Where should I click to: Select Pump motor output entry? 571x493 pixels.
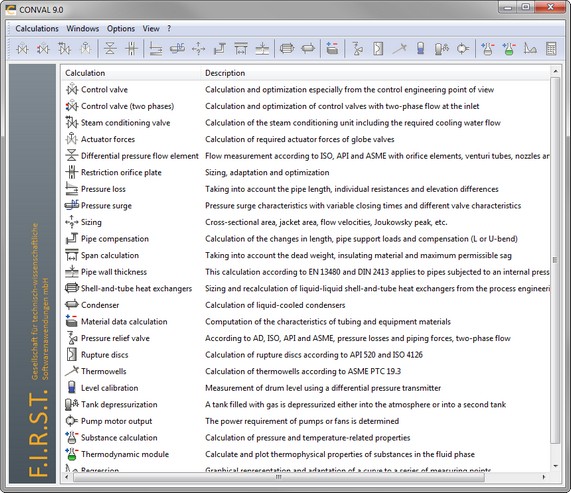point(306,421)
